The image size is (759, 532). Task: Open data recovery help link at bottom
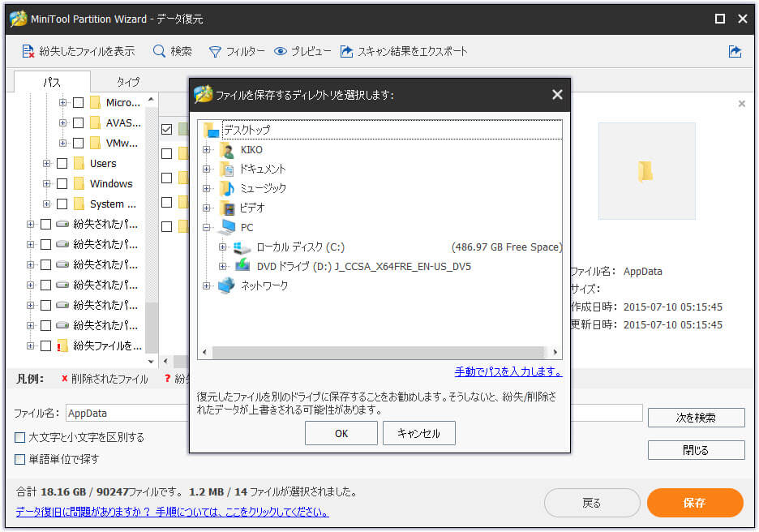[173, 512]
